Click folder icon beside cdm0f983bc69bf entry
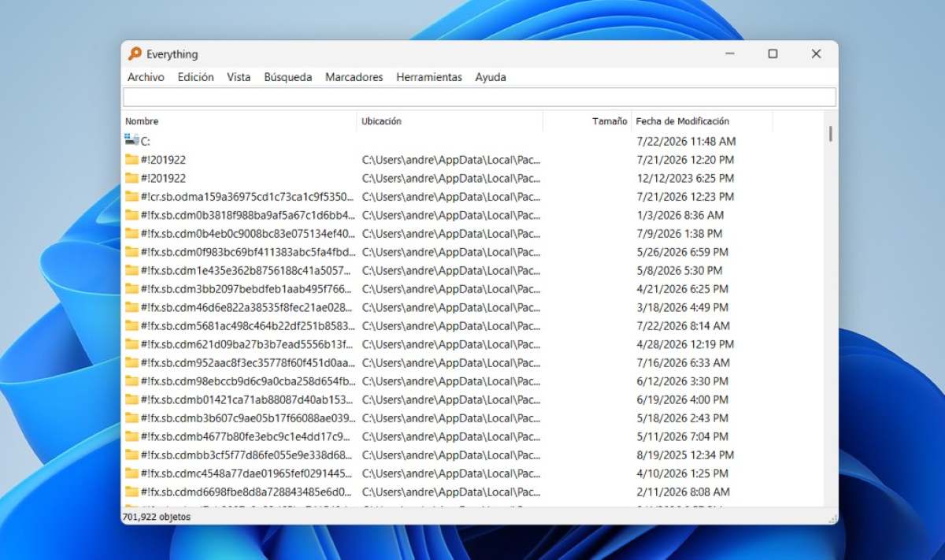The height and width of the screenshot is (560, 945). click(132, 252)
